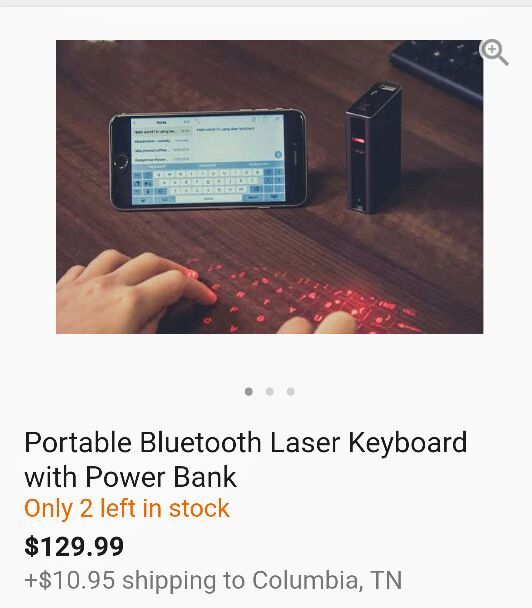Open the laser keyboard product photo

click(x=269, y=187)
